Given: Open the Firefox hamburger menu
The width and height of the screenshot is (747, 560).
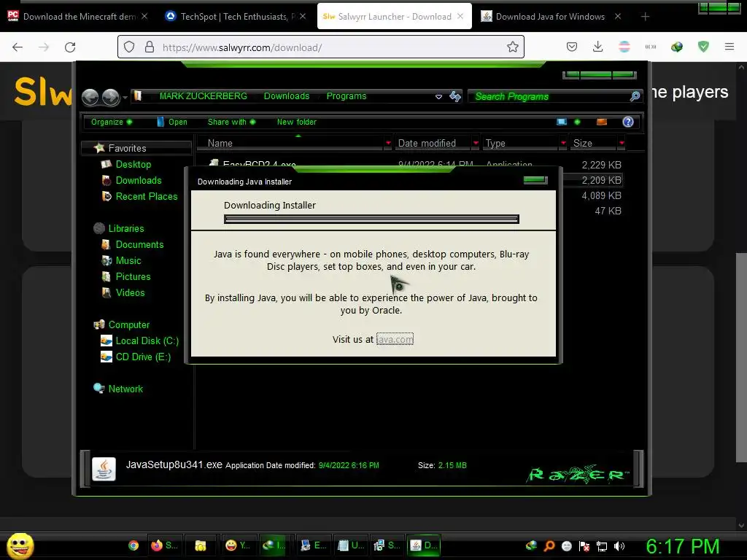Looking at the screenshot, I should (729, 47).
